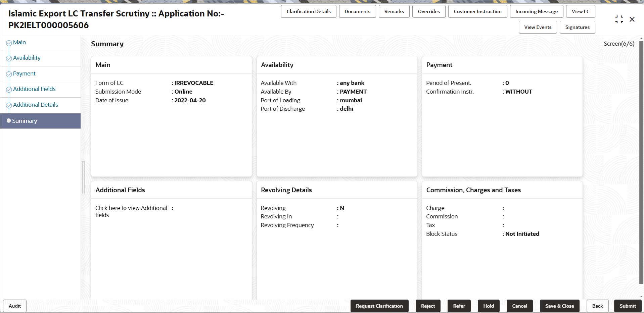Submit the application
Image resolution: width=644 pixels, height=313 pixels.
coord(628,306)
